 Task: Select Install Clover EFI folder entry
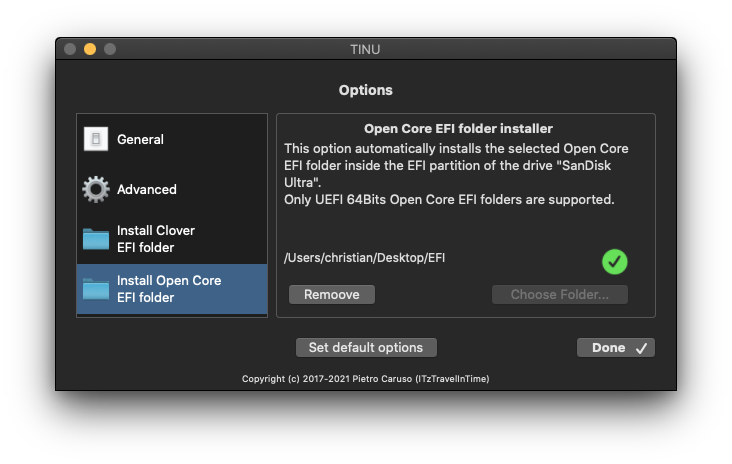point(172,239)
